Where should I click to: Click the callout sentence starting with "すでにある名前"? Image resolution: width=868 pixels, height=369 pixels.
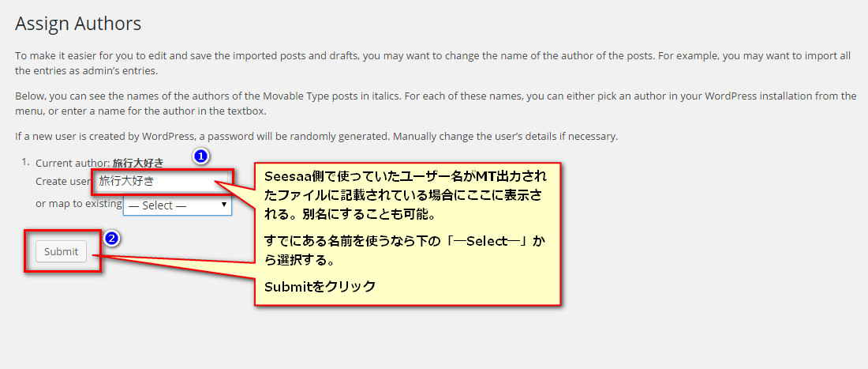point(404,250)
